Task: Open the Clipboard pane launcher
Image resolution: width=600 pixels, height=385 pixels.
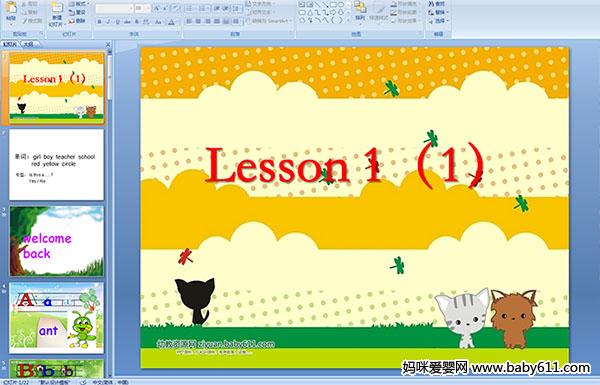Action: tap(41, 34)
